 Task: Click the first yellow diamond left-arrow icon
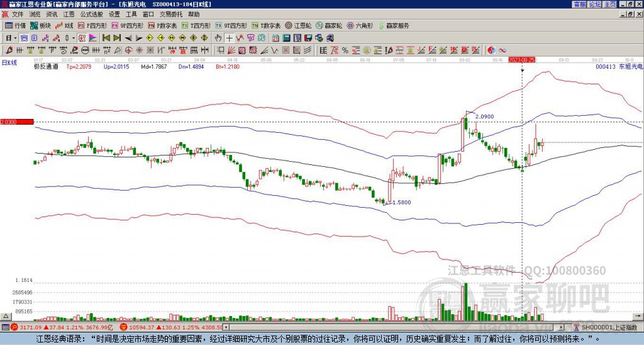click(150, 38)
